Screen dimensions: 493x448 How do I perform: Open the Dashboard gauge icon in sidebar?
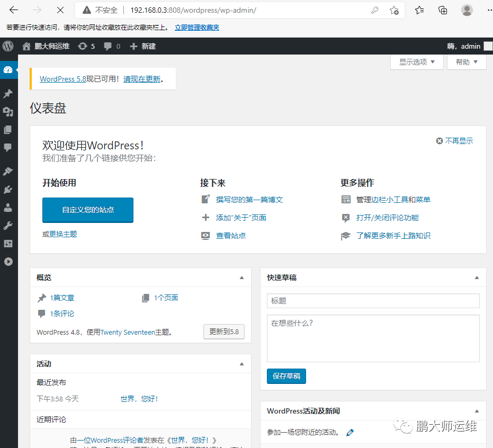coord(8,70)
